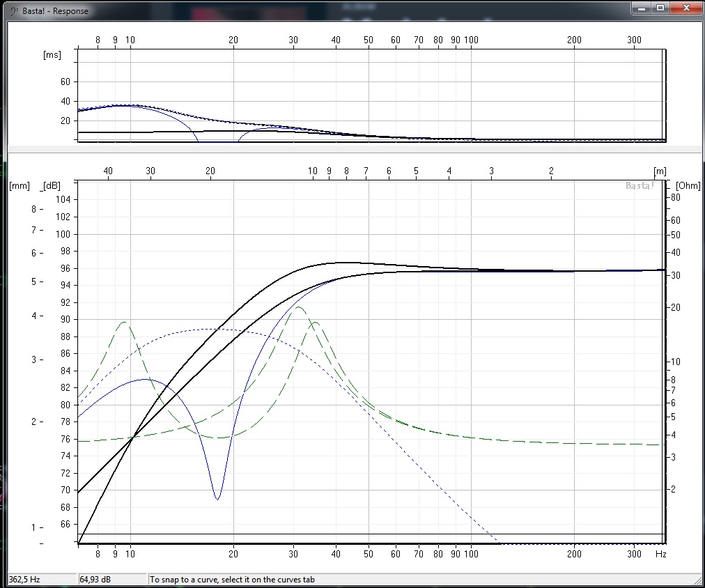Click the 362,5 Hz status bar field
Viewport: 705px width, 588px height.
point(40,579)
